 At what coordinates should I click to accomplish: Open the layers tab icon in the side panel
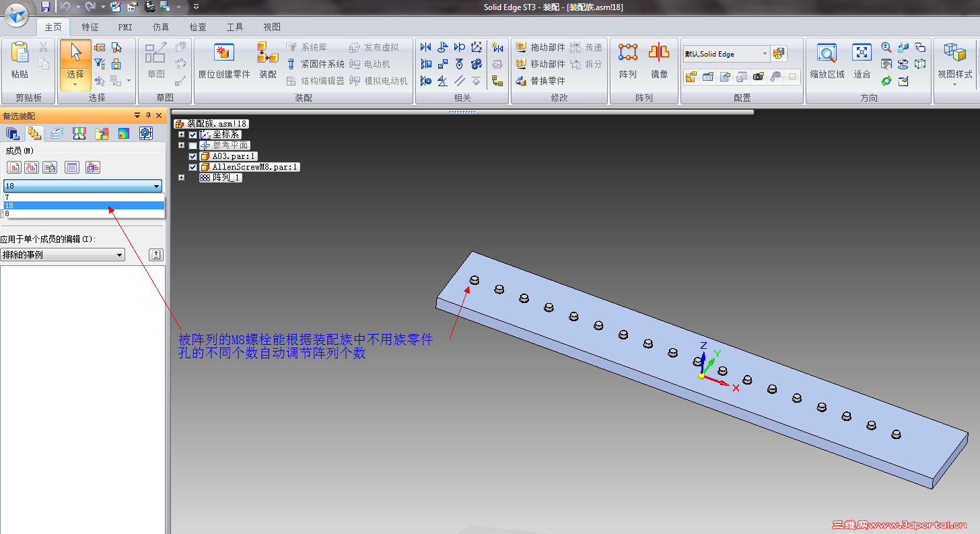(57, 133)
